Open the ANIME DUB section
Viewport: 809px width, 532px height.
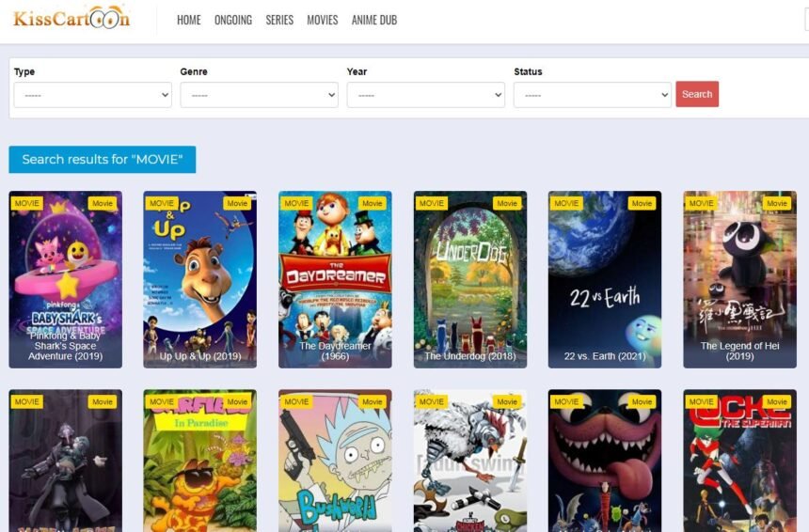click(x=374, y=20)
